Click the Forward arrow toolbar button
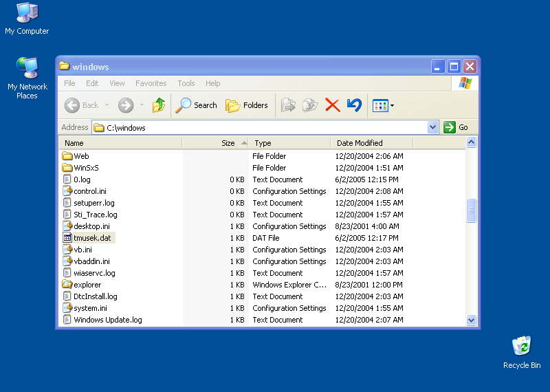This screenshot has height=392, width=550. (x=126, y=105)
